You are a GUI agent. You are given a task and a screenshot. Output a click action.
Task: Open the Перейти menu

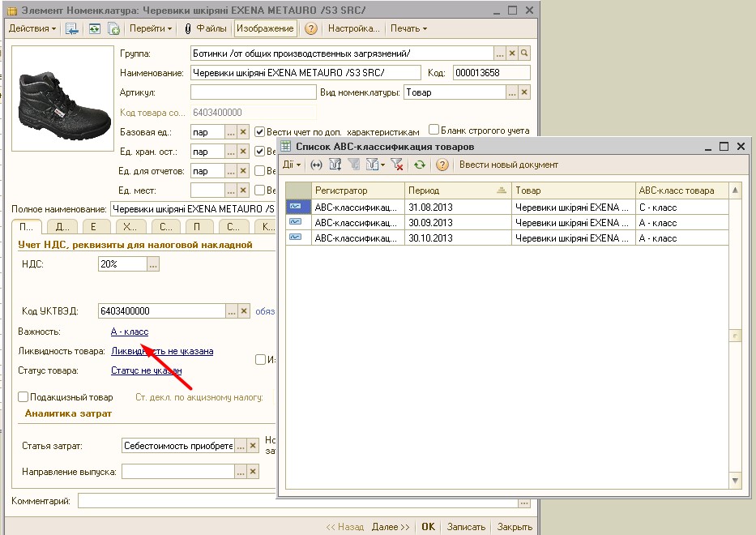tap(152, 28)
